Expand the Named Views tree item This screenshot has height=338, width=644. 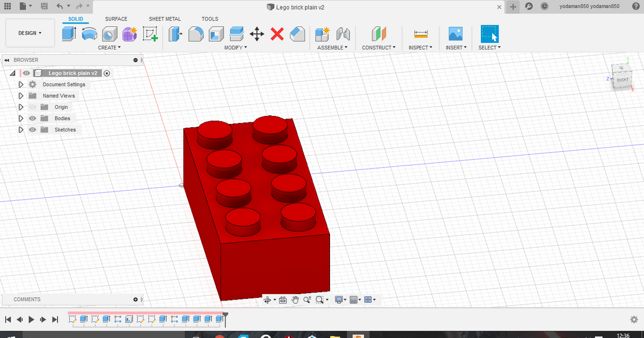tap(20, 95)
